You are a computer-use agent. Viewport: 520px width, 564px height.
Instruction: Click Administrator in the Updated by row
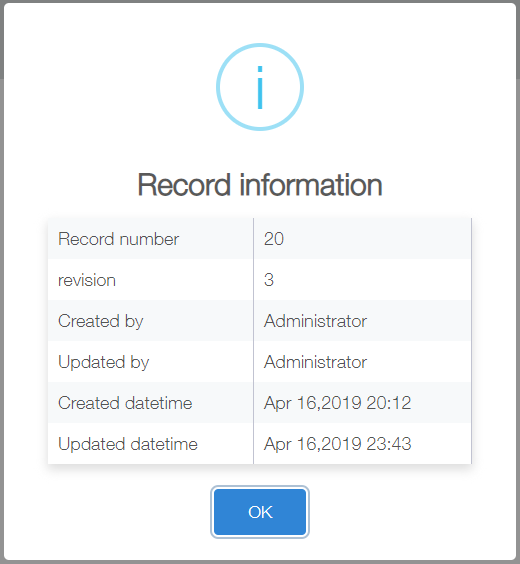click(x=315, y=362)
